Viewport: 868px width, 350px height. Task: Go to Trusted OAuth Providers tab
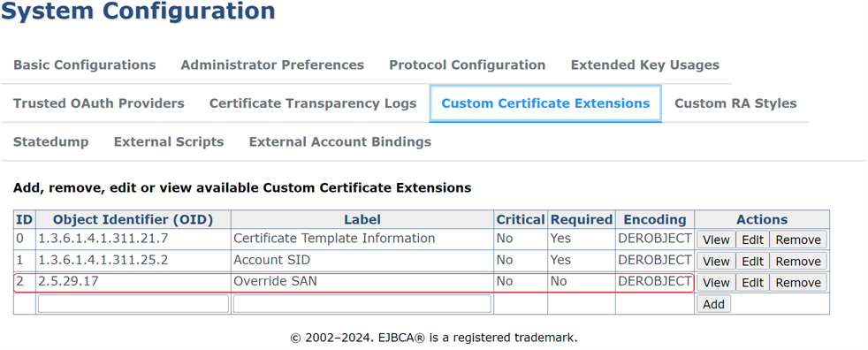coord(98,103)
